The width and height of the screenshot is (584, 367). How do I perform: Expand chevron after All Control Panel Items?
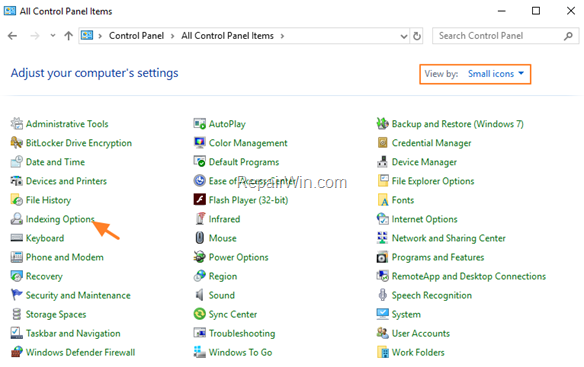(282, 36)
